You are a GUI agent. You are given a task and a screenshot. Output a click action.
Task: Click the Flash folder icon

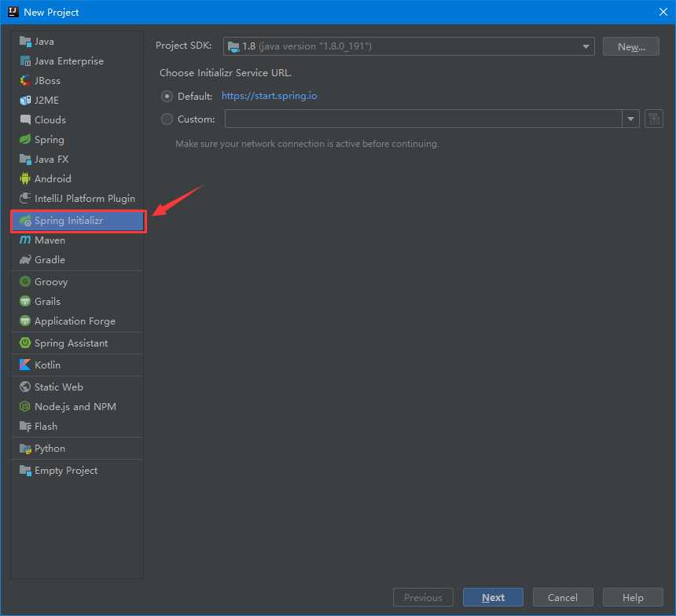point(25,427)
